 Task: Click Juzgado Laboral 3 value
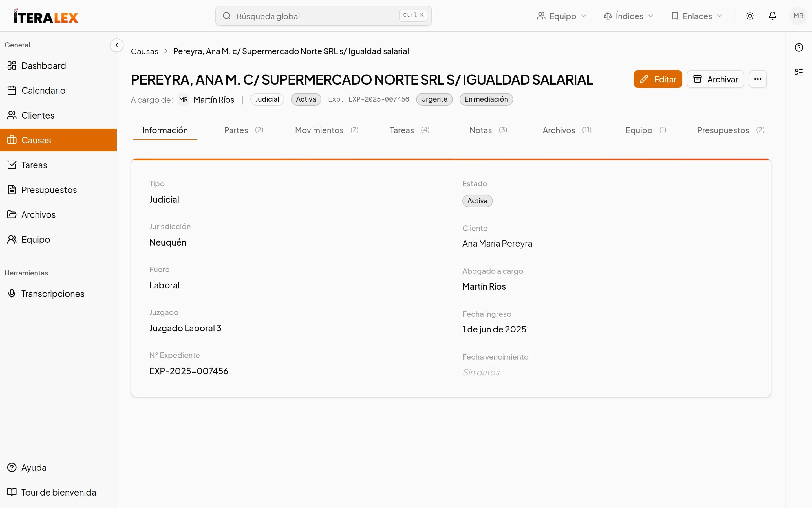(185, 328)
